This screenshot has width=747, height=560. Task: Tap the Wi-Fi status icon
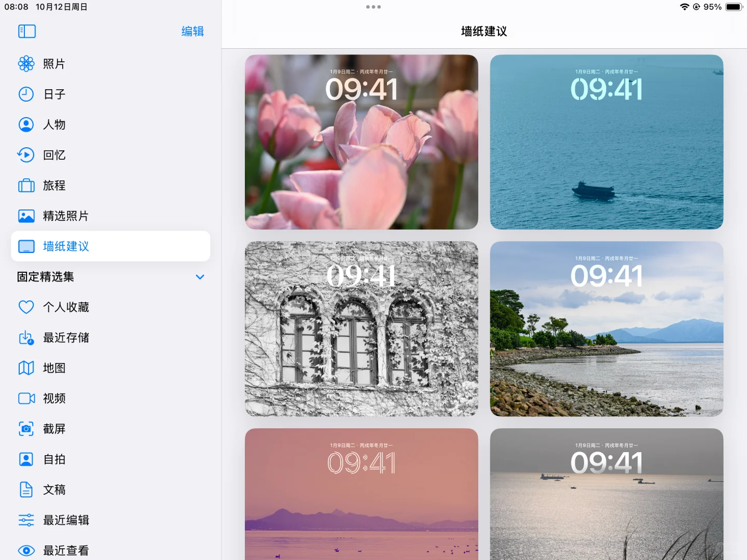[x=685, y=7]
